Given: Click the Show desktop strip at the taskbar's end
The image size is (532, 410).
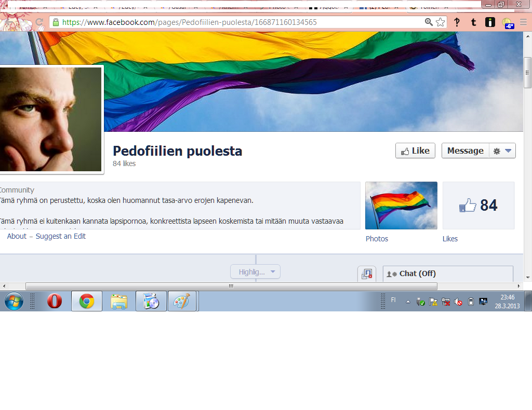Looking at the screenshot, I should (528, 301).
